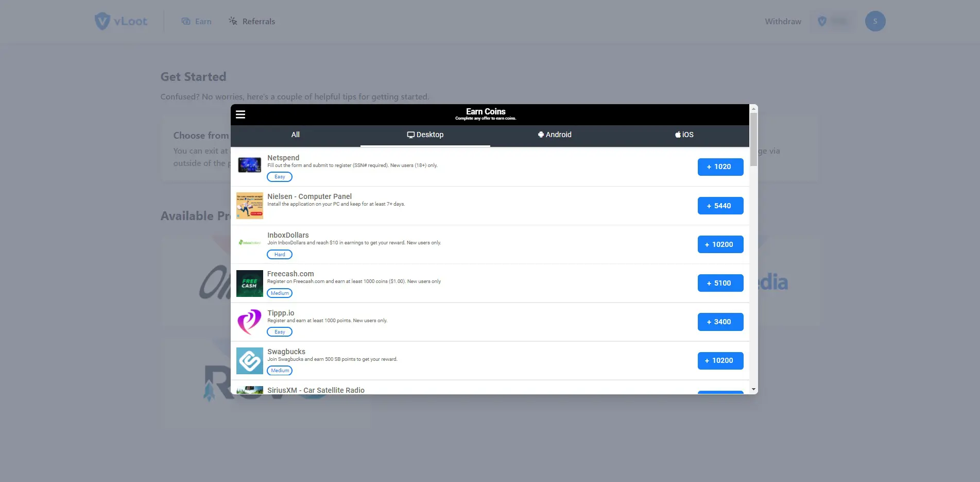This screenshot has width=980, height=482.
Task: Click the Medium badge on Swagbucks
Action: (280, 371)
